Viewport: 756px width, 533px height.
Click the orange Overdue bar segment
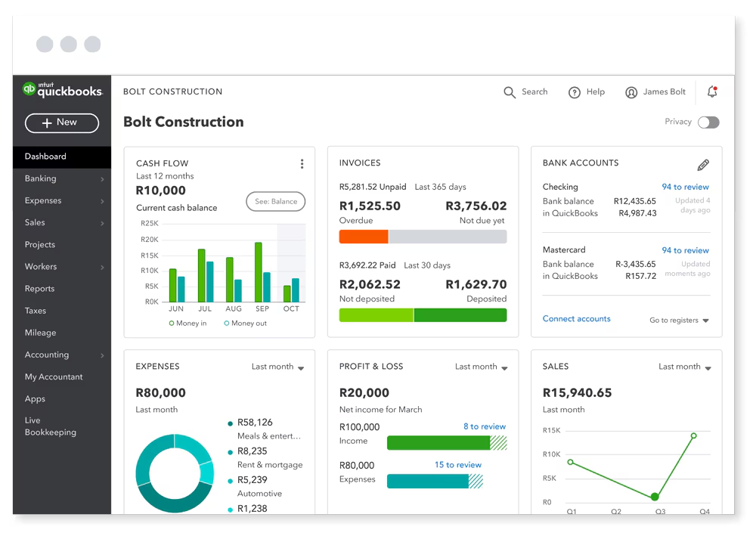[364, 237]
